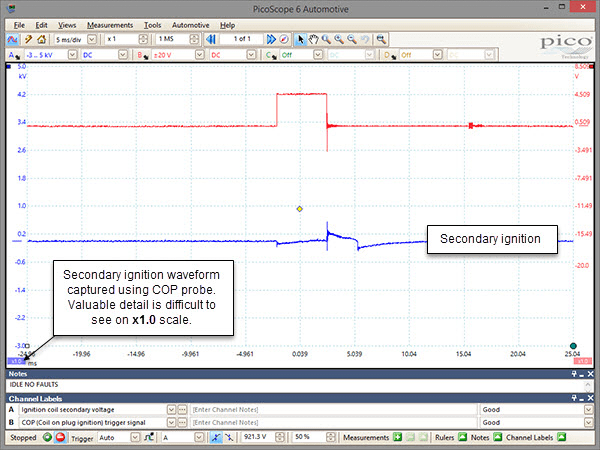Click the IDLE NO FAULTS notes text
The height and width of the screenshot is (450, 600).
pyautogui.click(x=34, y=385)
